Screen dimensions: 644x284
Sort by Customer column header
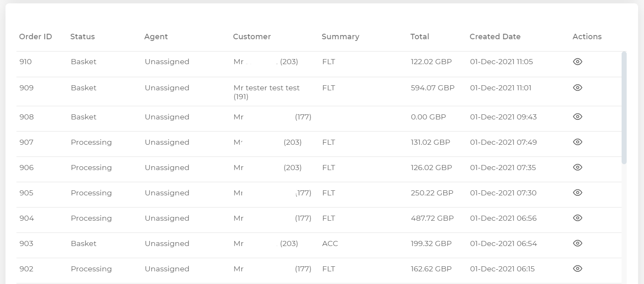[x=252, y=37]
